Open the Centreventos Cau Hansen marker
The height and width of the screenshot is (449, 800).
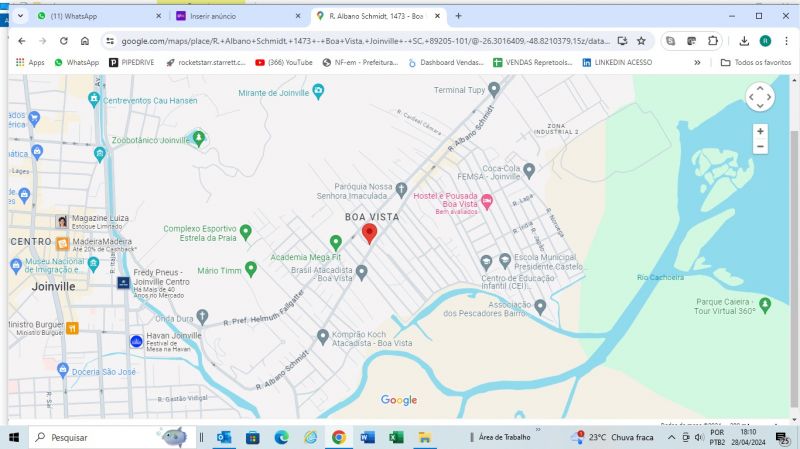[93, 99]
